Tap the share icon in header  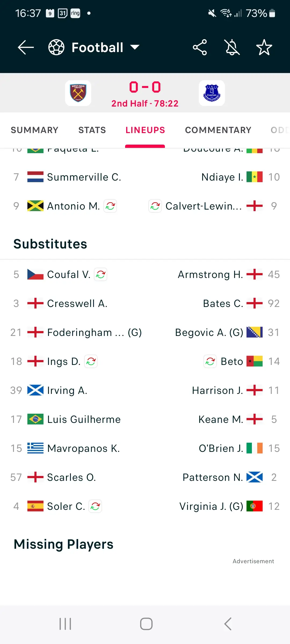pos(200,47)
